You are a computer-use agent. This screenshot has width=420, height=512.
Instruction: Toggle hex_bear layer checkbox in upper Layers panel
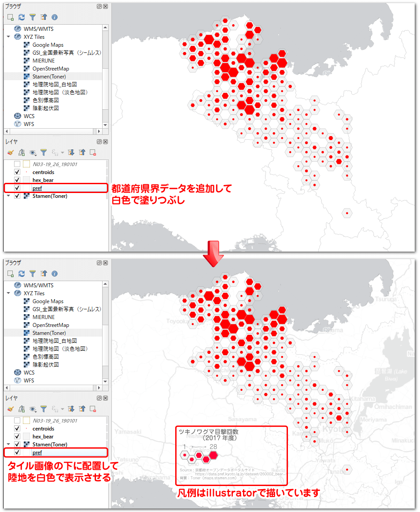click(17, 180)
